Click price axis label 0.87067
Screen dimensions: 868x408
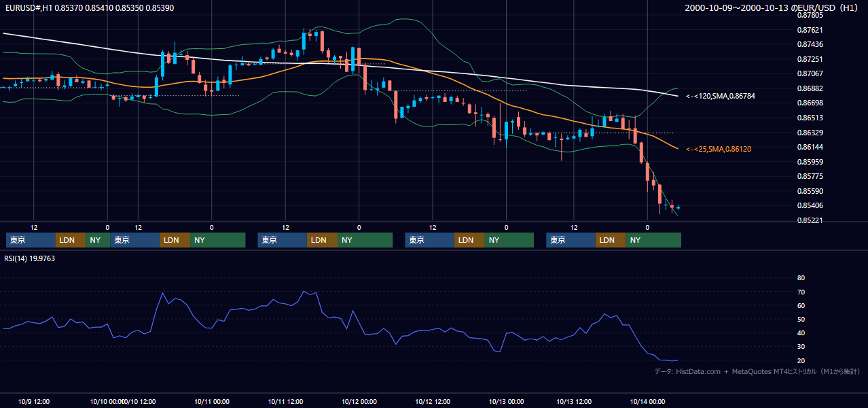click(x=810, y=73)
